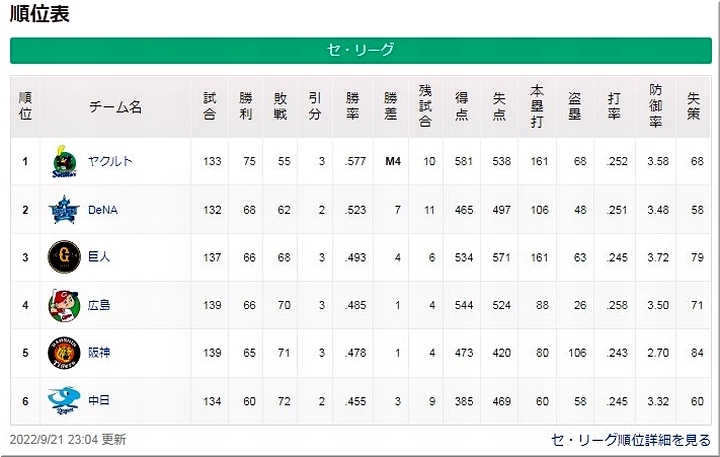Screen dimensions: 720x457
Task: Click the Hanshin Tigers team logo
Action: [65, 353]
